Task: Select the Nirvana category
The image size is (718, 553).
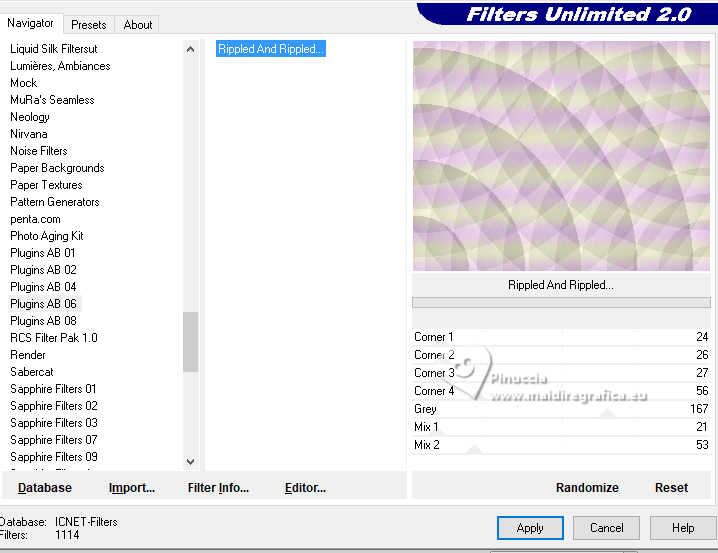Action: click(28, 134)
